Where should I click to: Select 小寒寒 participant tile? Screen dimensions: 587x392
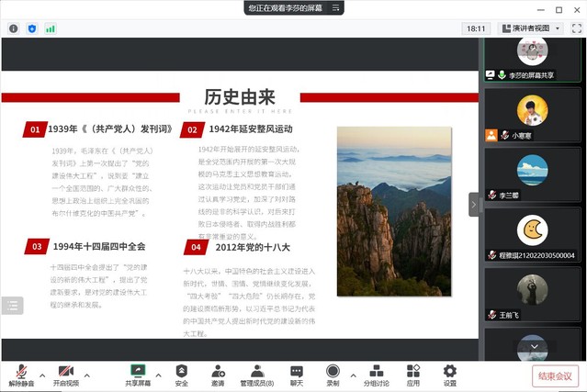(533, 115)
